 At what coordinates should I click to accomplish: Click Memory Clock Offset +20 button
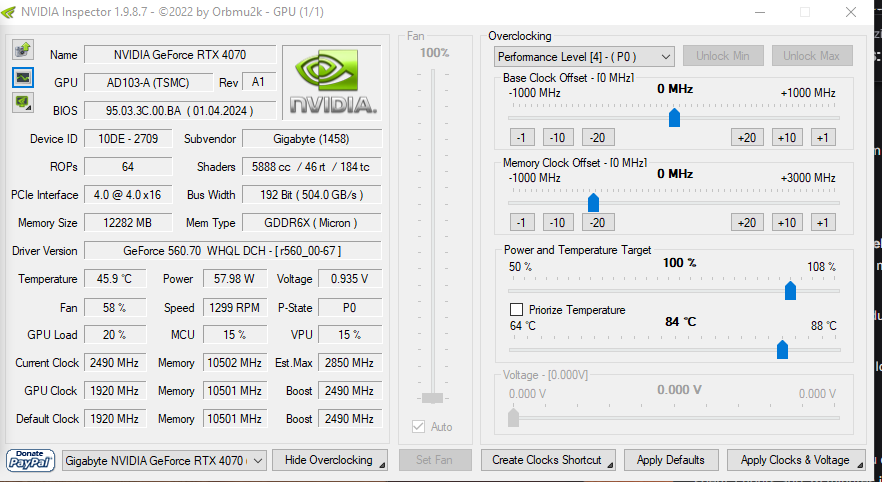coord(747,223)
